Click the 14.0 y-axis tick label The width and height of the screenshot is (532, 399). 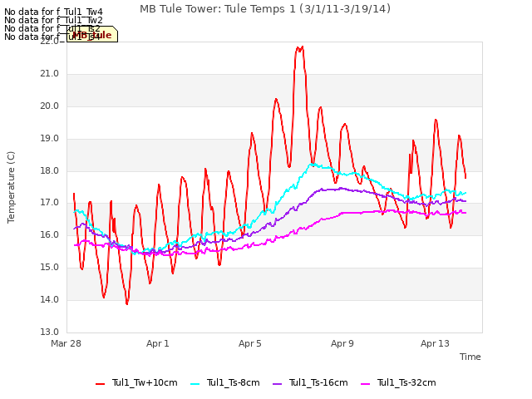50,299
